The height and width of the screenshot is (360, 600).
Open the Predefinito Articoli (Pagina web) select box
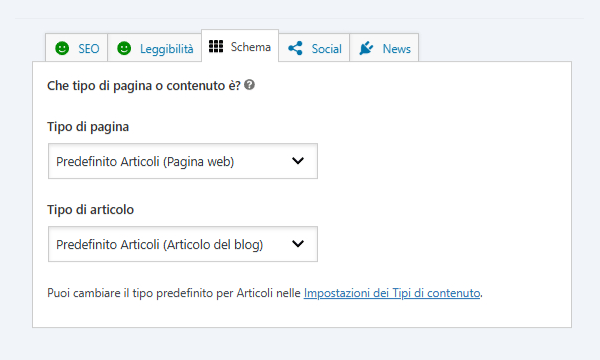pyautogui.click(x=183, y=161)
